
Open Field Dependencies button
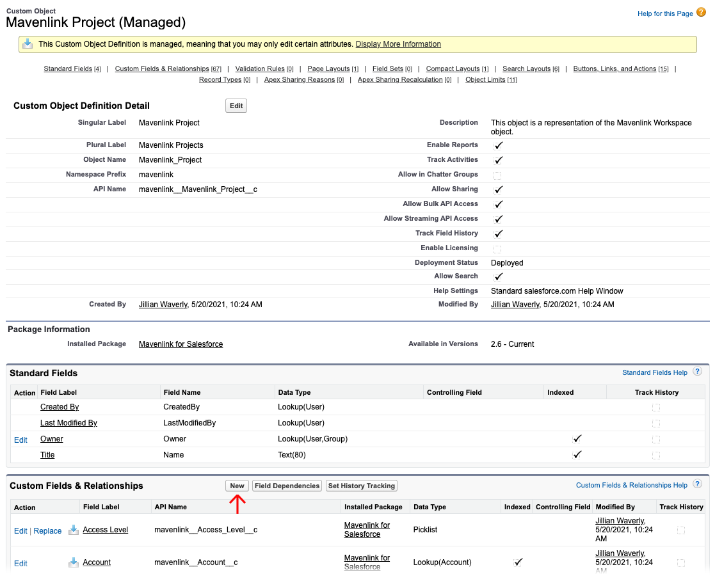click(287, 486)
